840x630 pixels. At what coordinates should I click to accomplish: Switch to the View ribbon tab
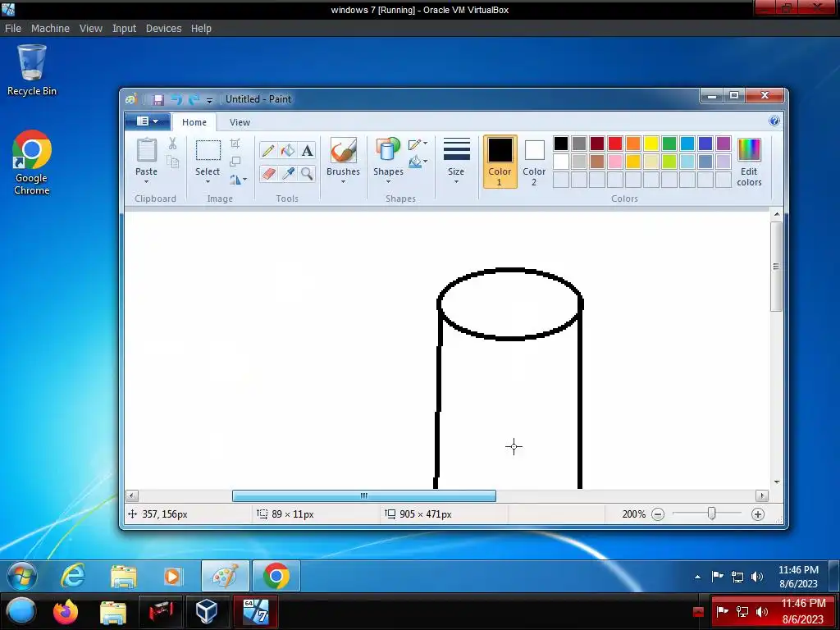240,122
